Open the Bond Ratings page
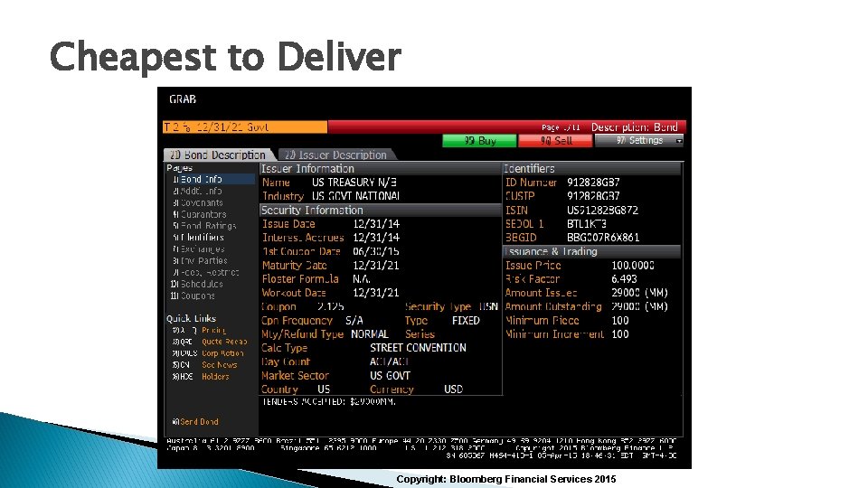 (x=204, y=226)
